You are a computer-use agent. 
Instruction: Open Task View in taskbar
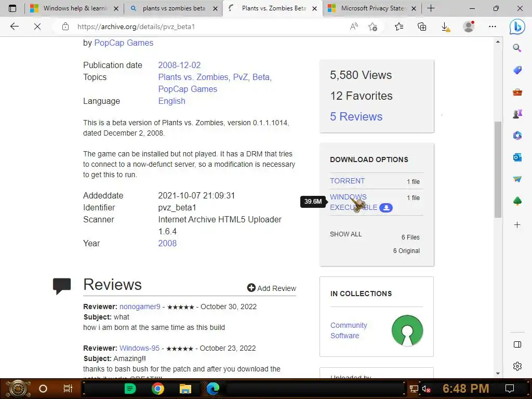pos(68,389)
